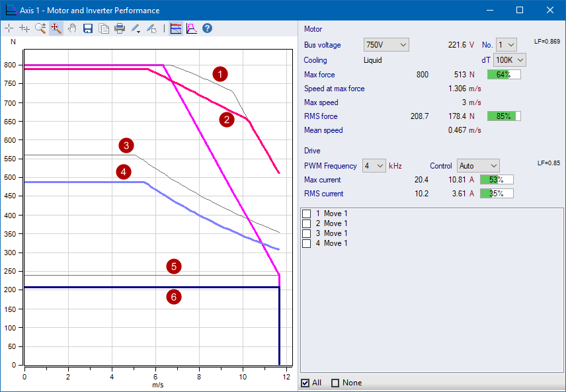The height and width of the screenshot is (392, 566).
Task: Select the pan hand tool
Action: click(71, 28)
